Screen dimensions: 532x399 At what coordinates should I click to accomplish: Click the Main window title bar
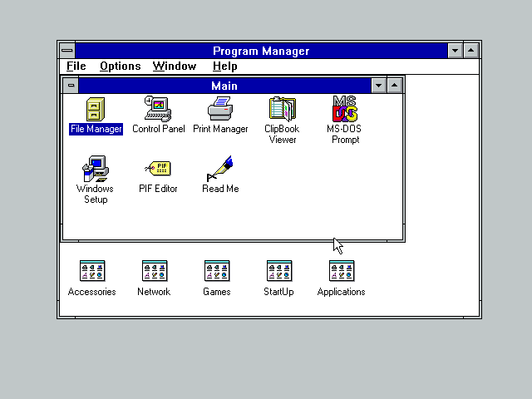[224, 86]
